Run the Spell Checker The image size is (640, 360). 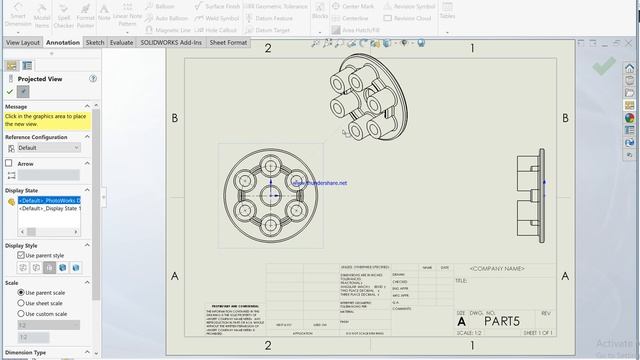[x=64, y=16]
